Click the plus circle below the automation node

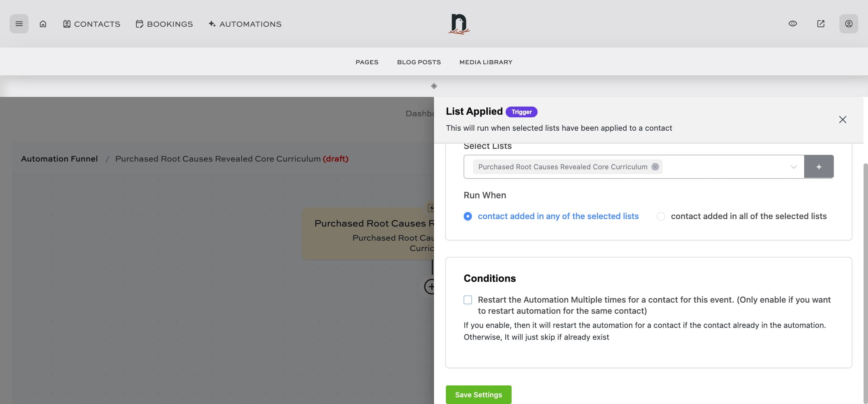(431, 286)
